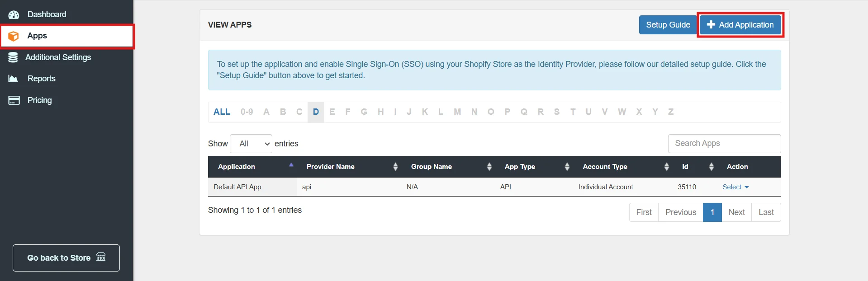
Task: Open the Pricing page
Action: point(66,100)
